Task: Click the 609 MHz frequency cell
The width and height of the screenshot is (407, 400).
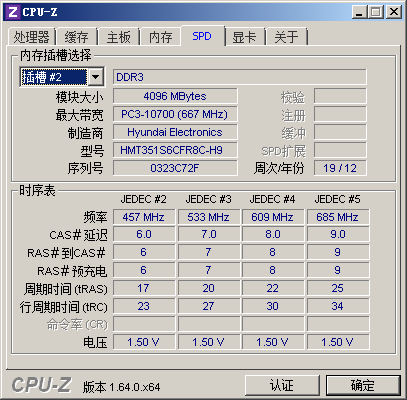Action: click(x=273, y=217)
